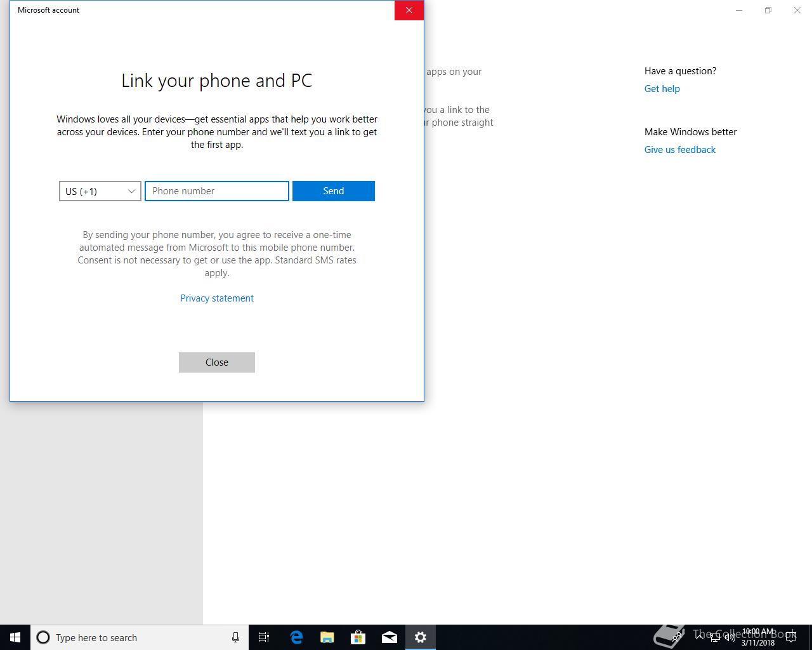Open the US (+1) country code dropdown
The width and height of the screenshot is (812, 650).
pyautogui.click(x=100, y=191)
